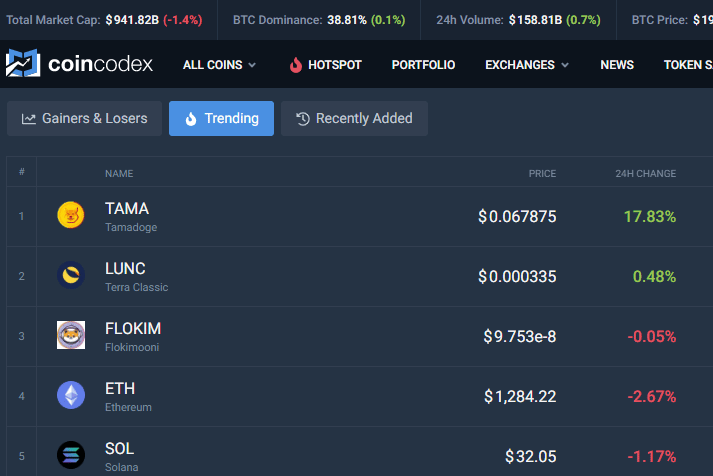Click the Terra Classic name subtitle
This screenshot has height=476, width=713.
tap(136, 287)
